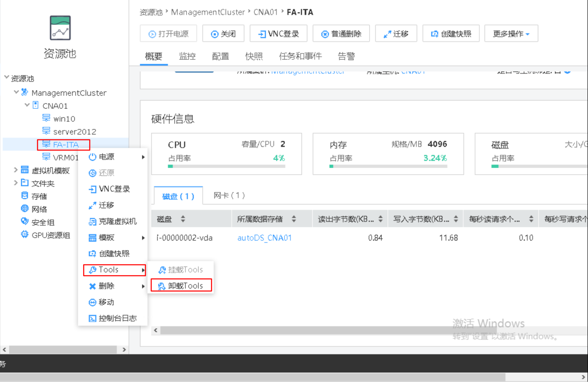Click 移动 in the context menu
The image size is (588, 382).
107,302
